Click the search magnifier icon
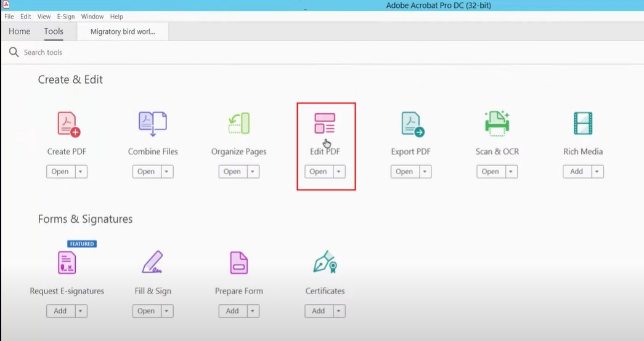 [14, 52]
